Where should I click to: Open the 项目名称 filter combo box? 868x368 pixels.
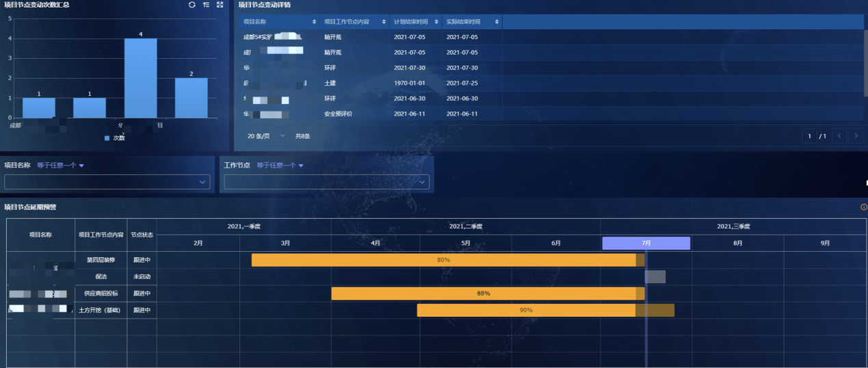click(x=107, y=182)
